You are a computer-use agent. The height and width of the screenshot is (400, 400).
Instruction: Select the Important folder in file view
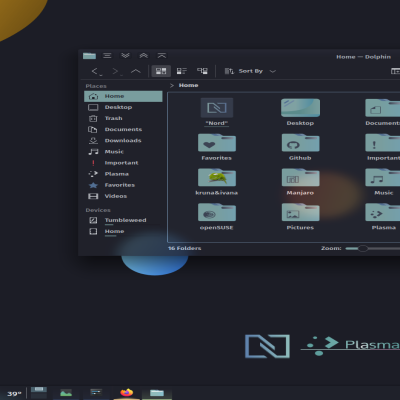click(x=383, y=143)
